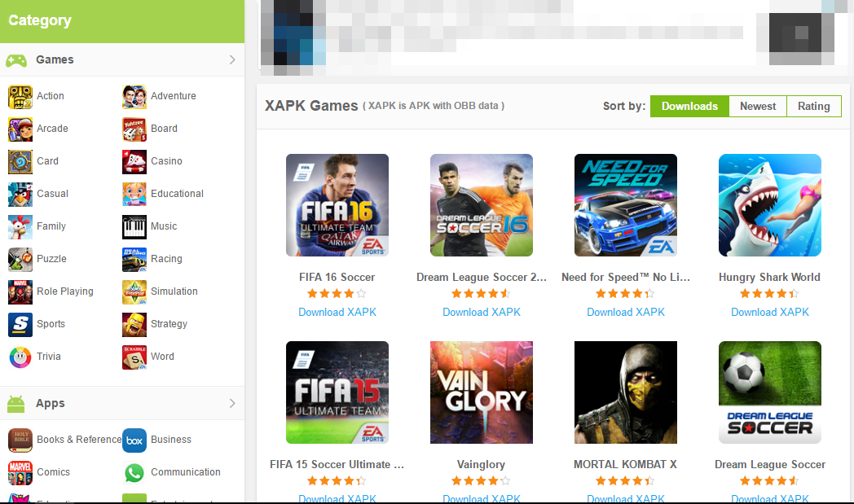Click the FIFA 16 Soccer star rating
Image resolution: width=854 pixels, height=504 pixels.
tap(337, 294)
